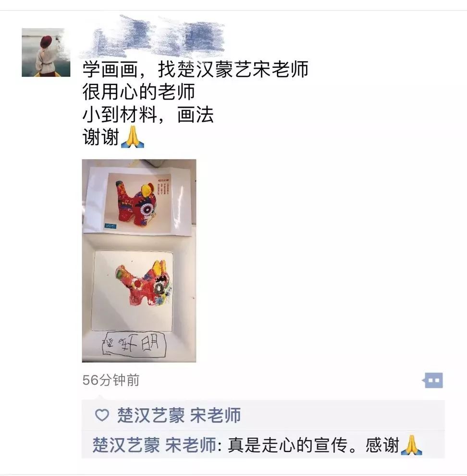Tap the praying hands emoji after 谢谢
Viewport: 467px width, 476px height.
point(133,137)
